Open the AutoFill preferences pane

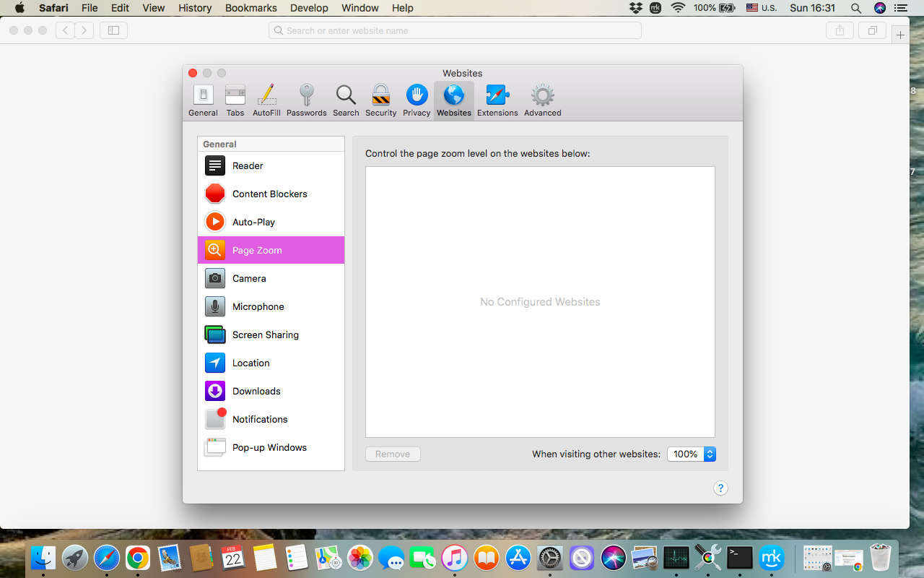[x=266, y=100]
